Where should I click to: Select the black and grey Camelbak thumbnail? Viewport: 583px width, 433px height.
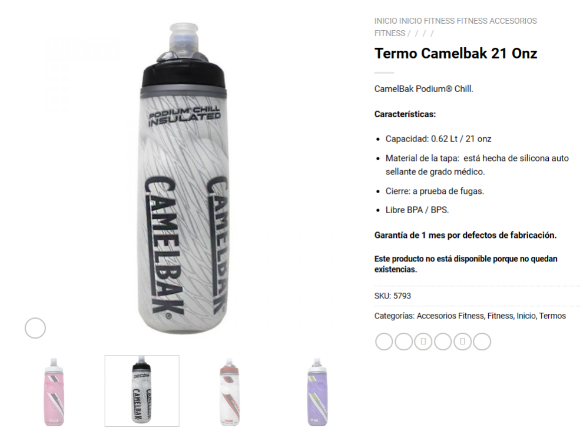coord(142,391)
